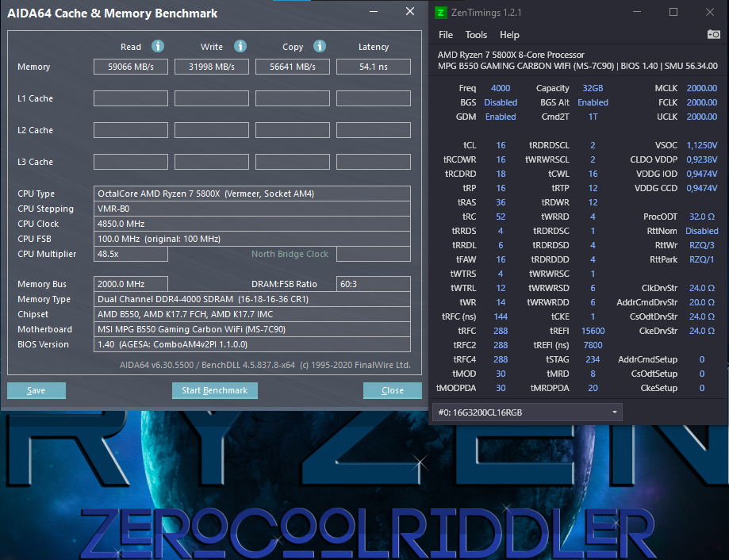Expand the memory module dropdown 16G3200CL16RGB
This screenshot has width=729, height=560.
coord(528,412)
